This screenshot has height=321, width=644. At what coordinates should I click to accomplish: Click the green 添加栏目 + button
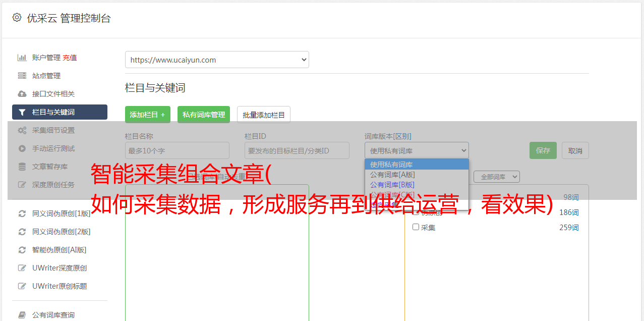148,115
